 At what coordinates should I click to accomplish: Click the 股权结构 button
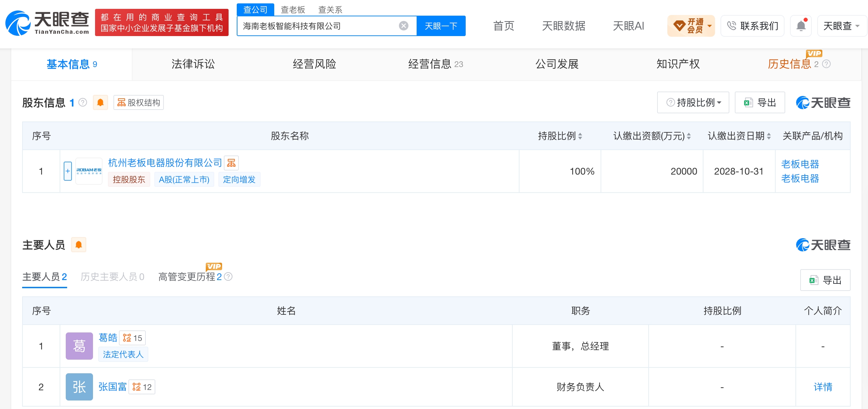[139, 102]
